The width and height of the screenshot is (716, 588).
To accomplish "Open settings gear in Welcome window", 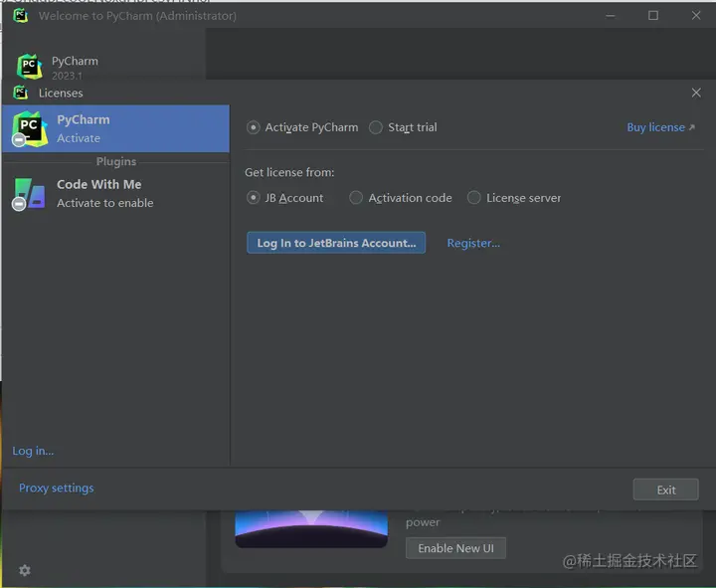I will pyautogui.click(x=25, y=570).
